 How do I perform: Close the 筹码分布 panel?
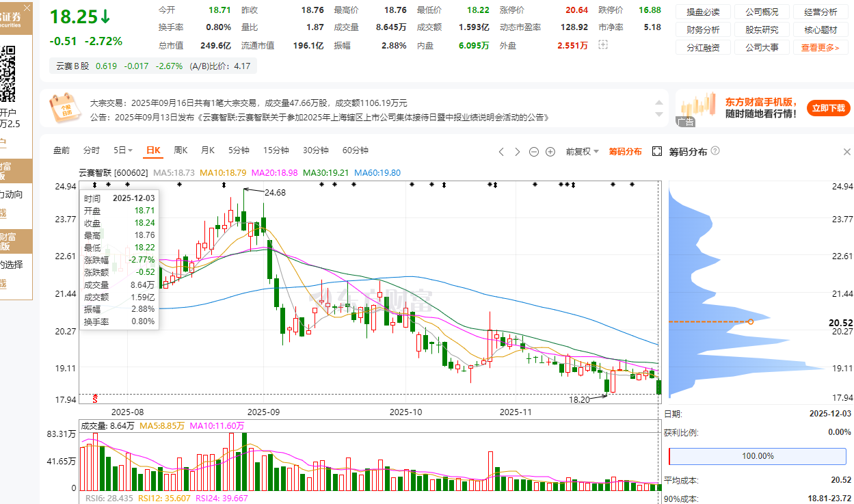pyautogui.click(x=847, y=152)
